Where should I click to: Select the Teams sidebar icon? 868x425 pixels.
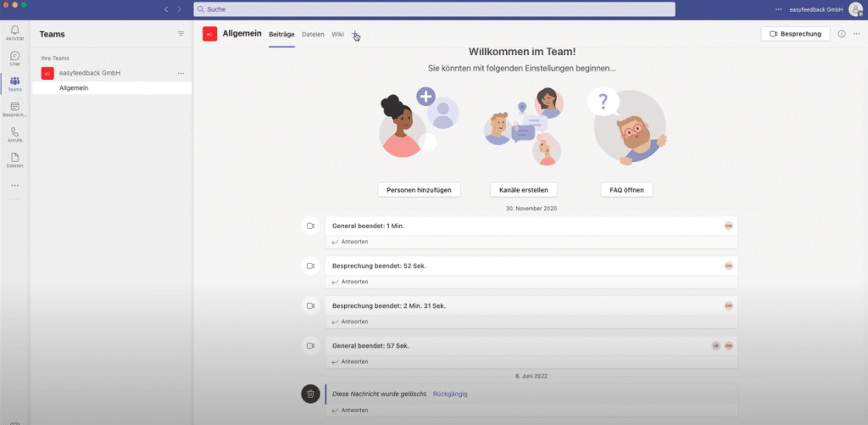pyautogui.click(x=15, y=84)
